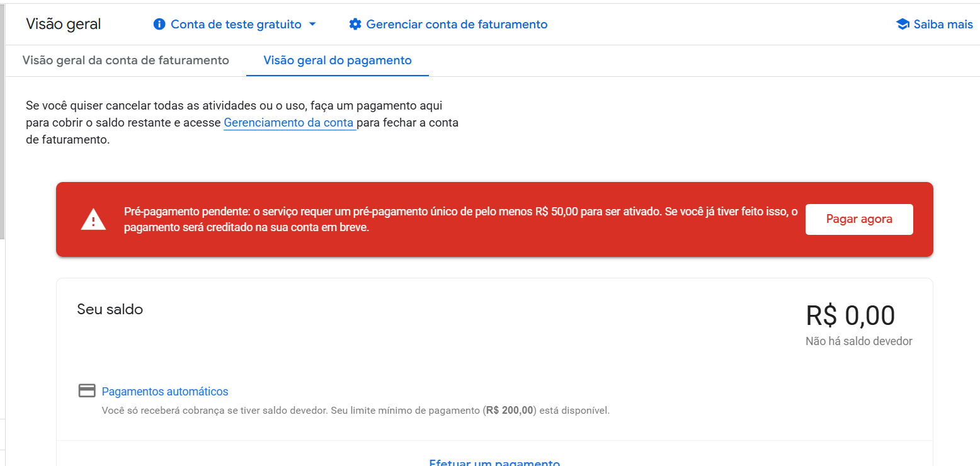Click the Pagar agora button
Screen dimensions: 980x466
[859, 219]
